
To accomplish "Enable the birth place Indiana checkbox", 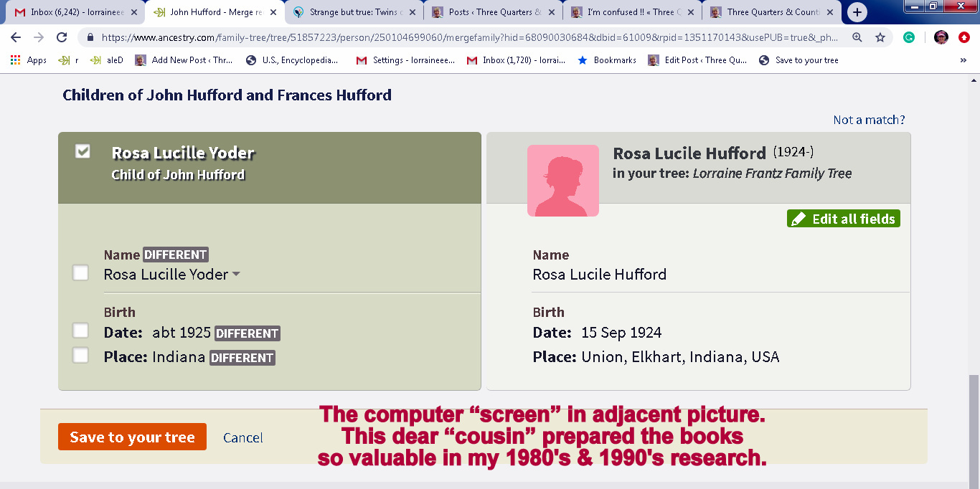I will tap(80, 355).
